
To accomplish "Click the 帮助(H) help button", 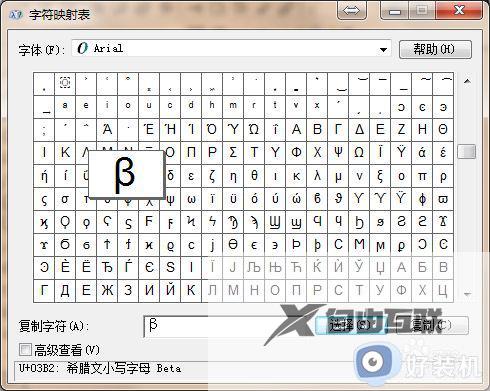I will [435, 49].
